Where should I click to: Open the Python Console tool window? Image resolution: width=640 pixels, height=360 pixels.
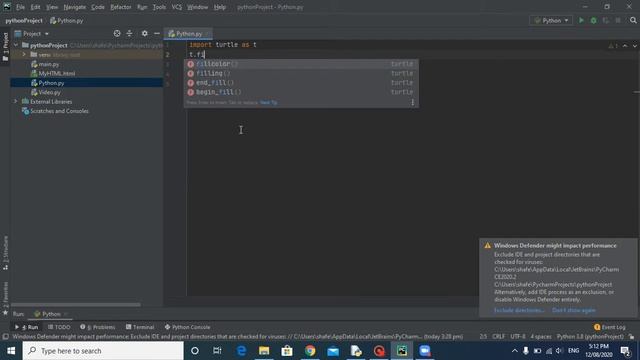(x=187, y=327)
